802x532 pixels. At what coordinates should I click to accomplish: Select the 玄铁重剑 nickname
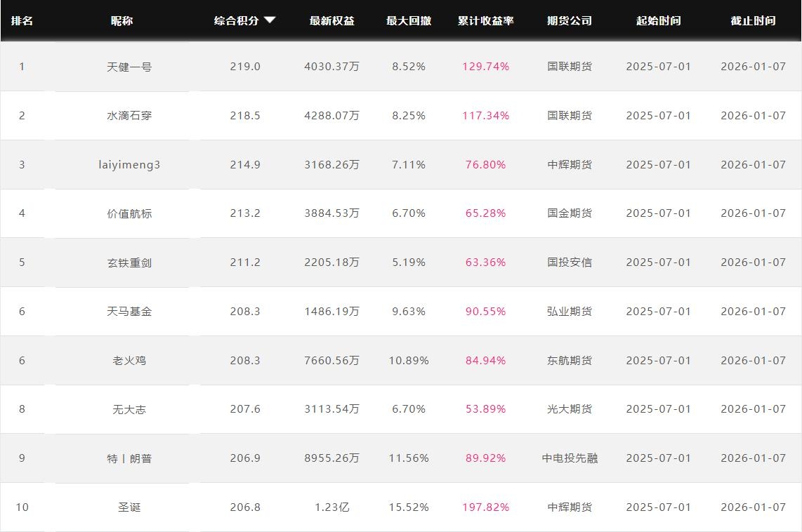[x=129, y=262]
